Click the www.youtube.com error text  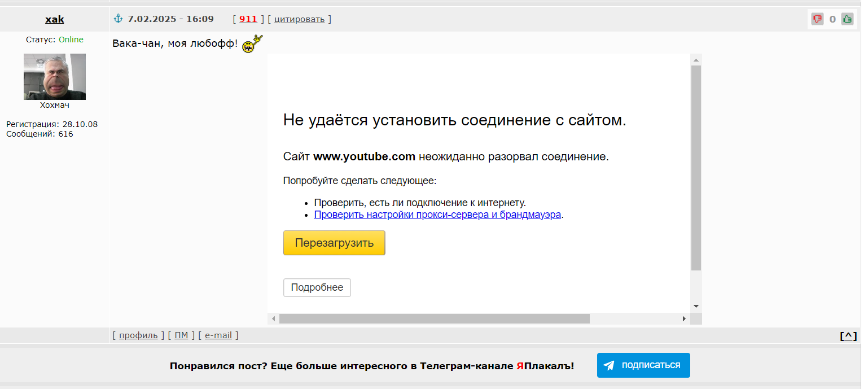(x=365, y=157)
